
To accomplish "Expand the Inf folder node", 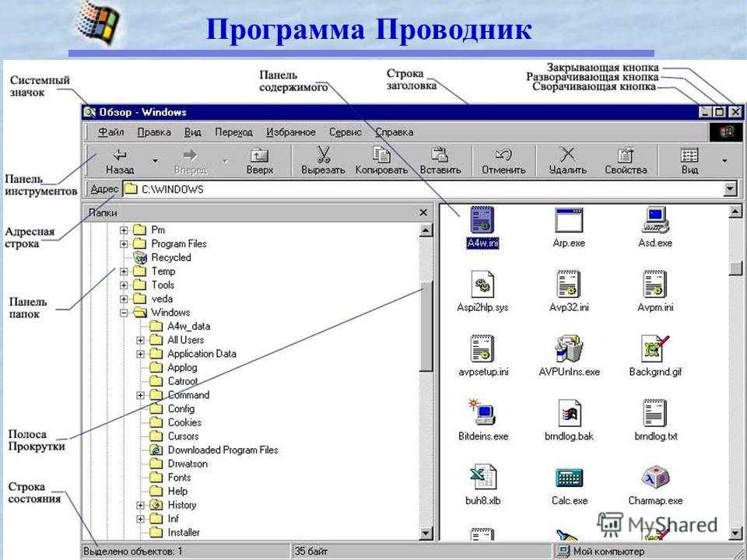I will (x=140, y=519).
